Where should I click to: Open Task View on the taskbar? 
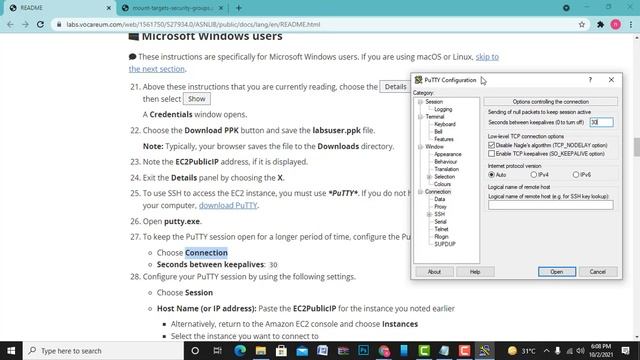218,351
